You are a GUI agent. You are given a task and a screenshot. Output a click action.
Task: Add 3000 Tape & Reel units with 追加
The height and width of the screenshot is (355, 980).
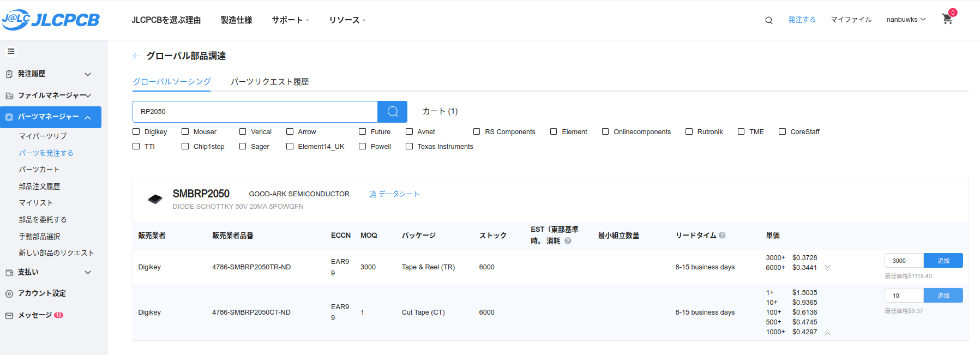943,261
